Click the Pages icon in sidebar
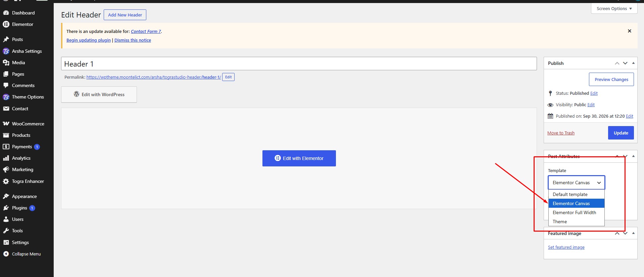The image size is (644, 277). pyautogui.click(x=6, y=74)
